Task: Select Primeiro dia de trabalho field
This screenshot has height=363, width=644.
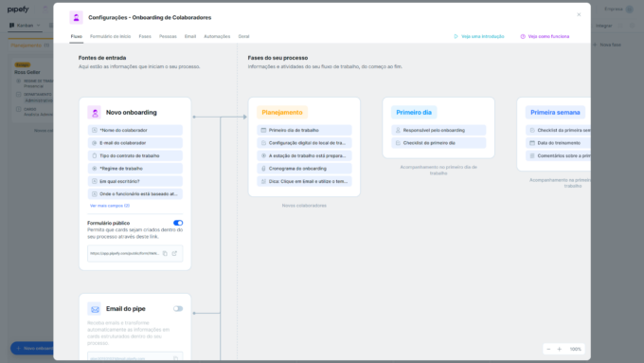Action: click(x=304, y=130)
